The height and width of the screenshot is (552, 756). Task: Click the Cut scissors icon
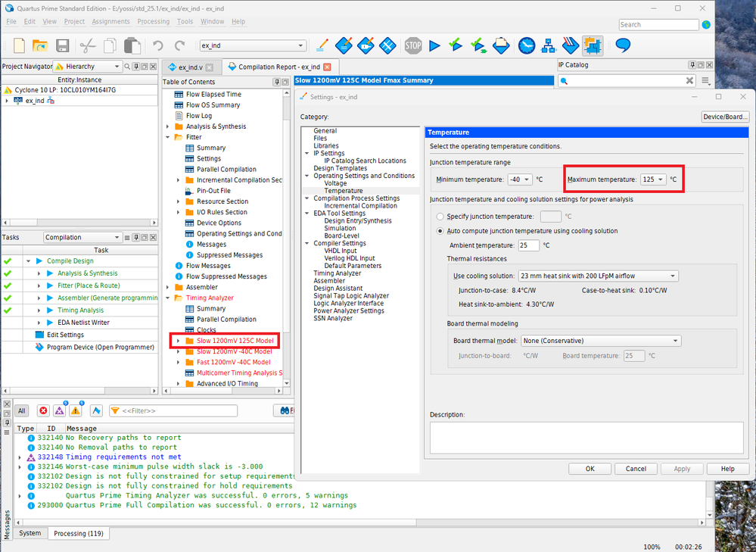point(86,45)
